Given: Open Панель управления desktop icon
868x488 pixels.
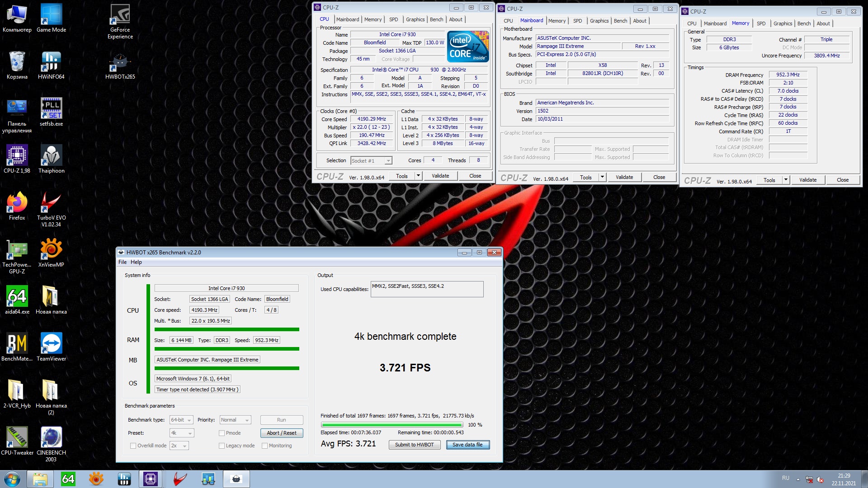Looking at the screenshot, I should click(x=17, y=115).
